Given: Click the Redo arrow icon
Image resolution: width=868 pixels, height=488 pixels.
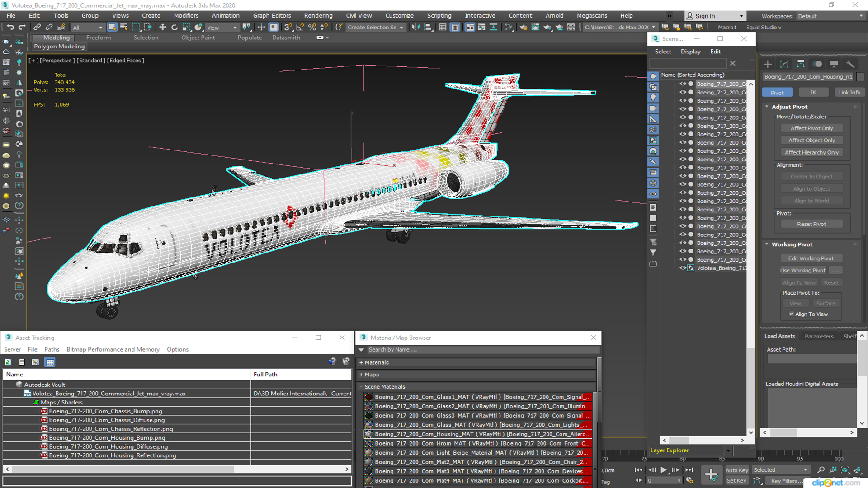Looking at the screenshot, I should tap(22, 27).
